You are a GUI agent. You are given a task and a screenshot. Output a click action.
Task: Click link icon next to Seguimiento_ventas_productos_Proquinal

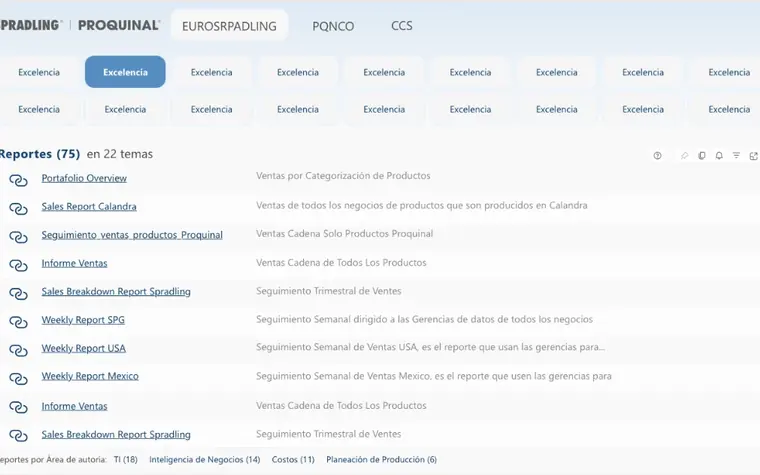[x=18, y=237]
